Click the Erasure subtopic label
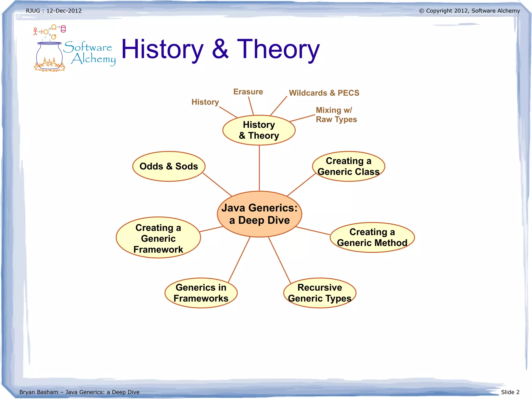Screen dimensions: 532x399 pos(248,92)
